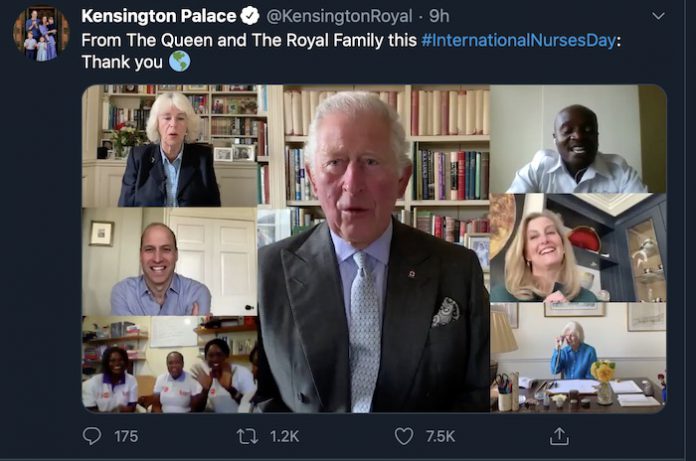Click the globe emoji in tweet text
This screenshot has width=696, height=461.
179,61
